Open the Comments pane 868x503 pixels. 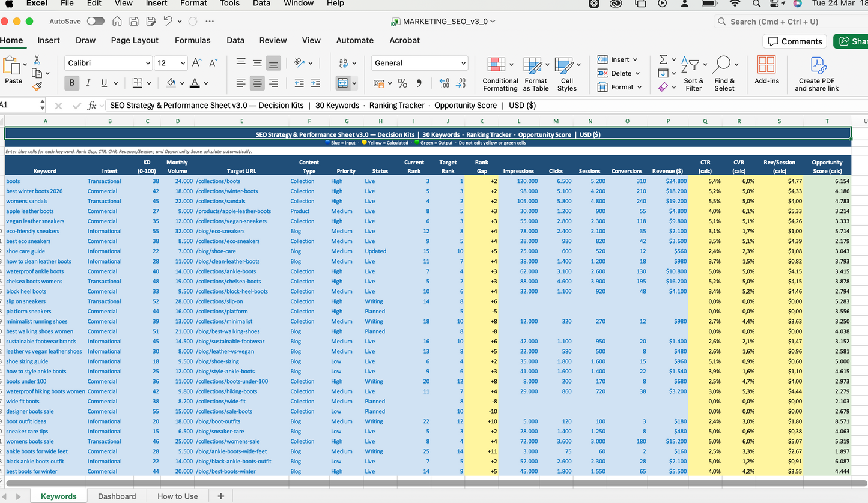pyautogui.click(x=795, y=41)
